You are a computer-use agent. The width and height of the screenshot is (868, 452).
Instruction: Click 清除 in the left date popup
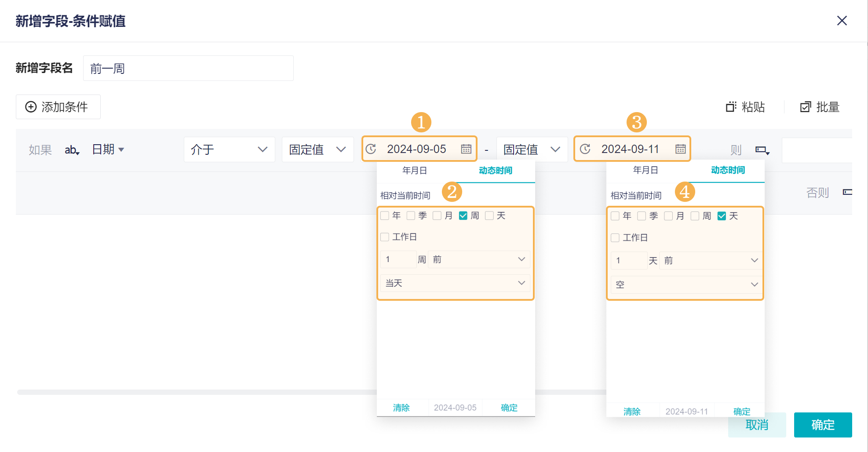pos(401,408)
